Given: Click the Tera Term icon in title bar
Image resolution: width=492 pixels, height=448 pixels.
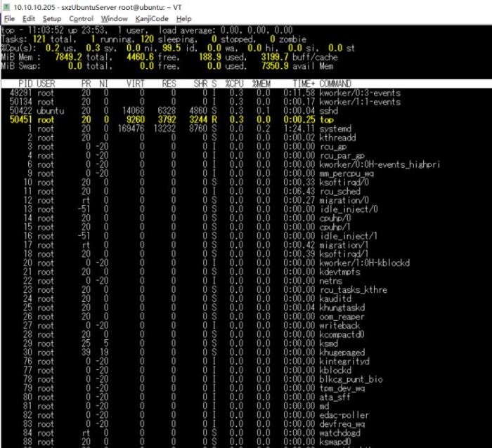Looking at the screenshot, I should click(x=6, y=7).
